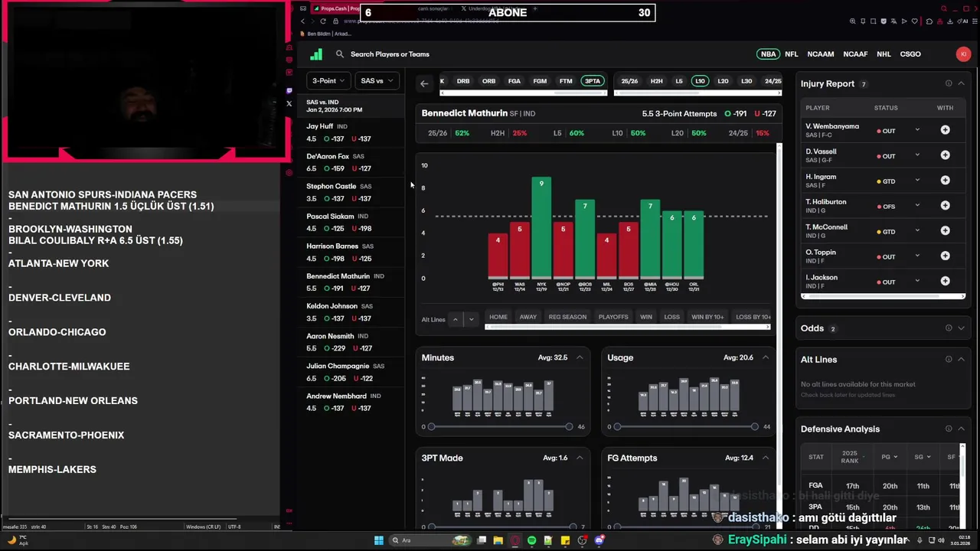Go back using the left arrow button
The image size is (980, 551).
424,83
